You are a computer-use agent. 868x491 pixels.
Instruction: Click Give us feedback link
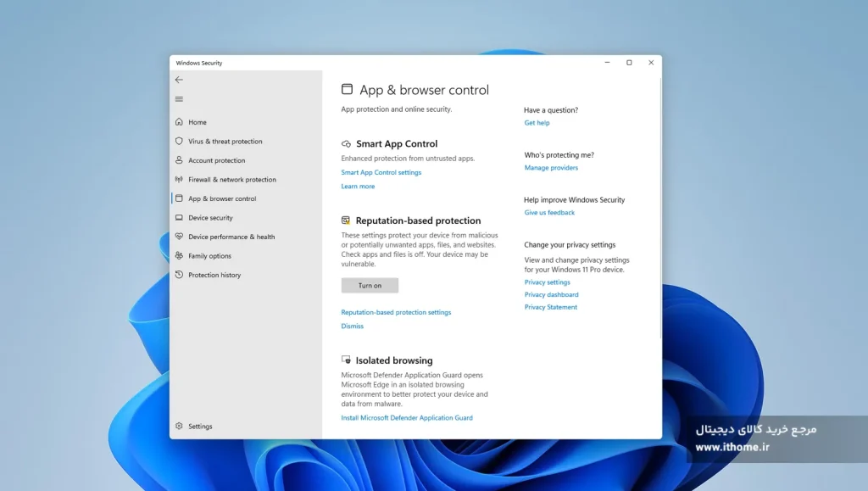(549, 213)
